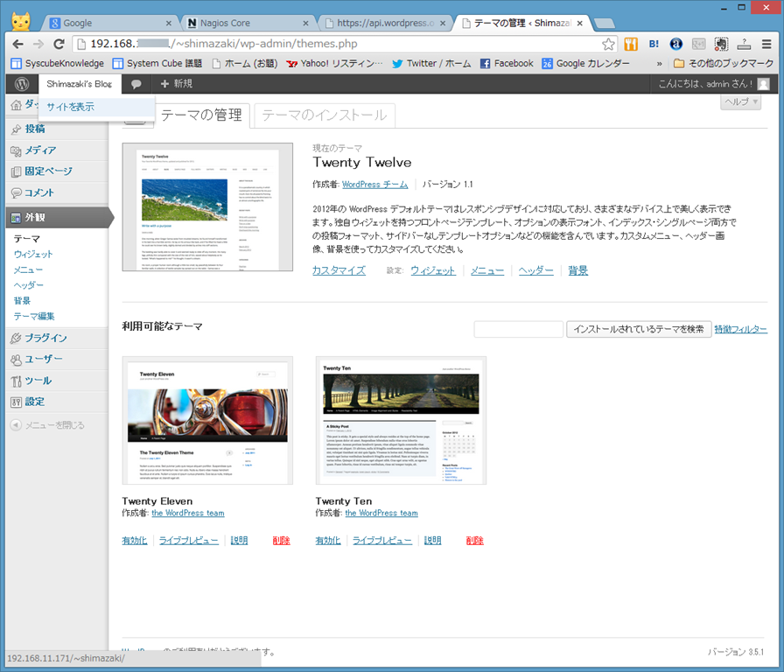This screenshot has height=672, width=784.
Task: Open the comments bubble in admin bar
Action: pos(136,84)
